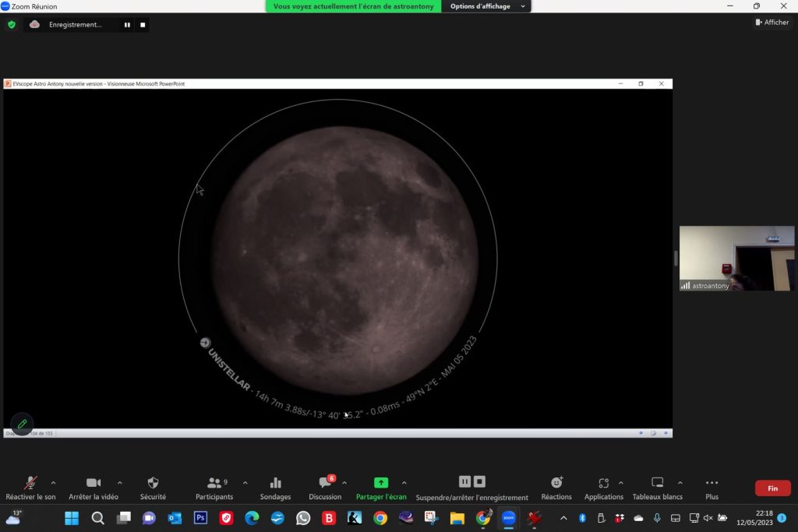
Task: Open Tableaux blancs whiteboards
Action: (x=658, y=488)
